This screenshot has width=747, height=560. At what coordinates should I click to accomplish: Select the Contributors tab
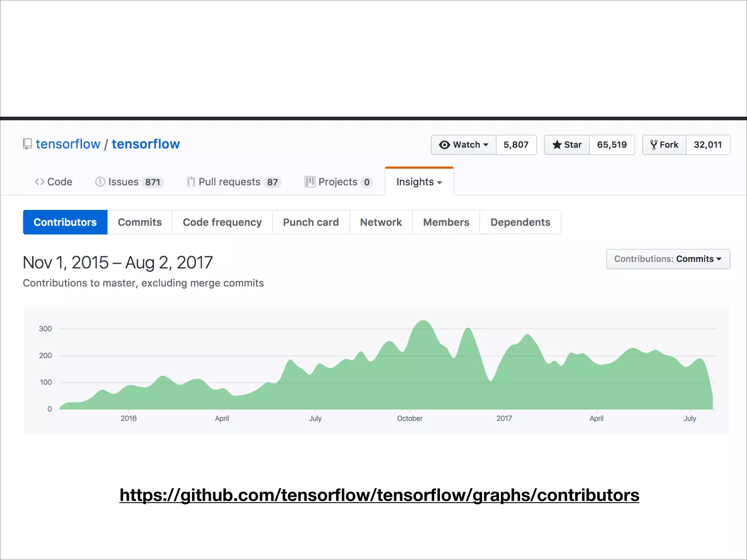tap(65, 222)
